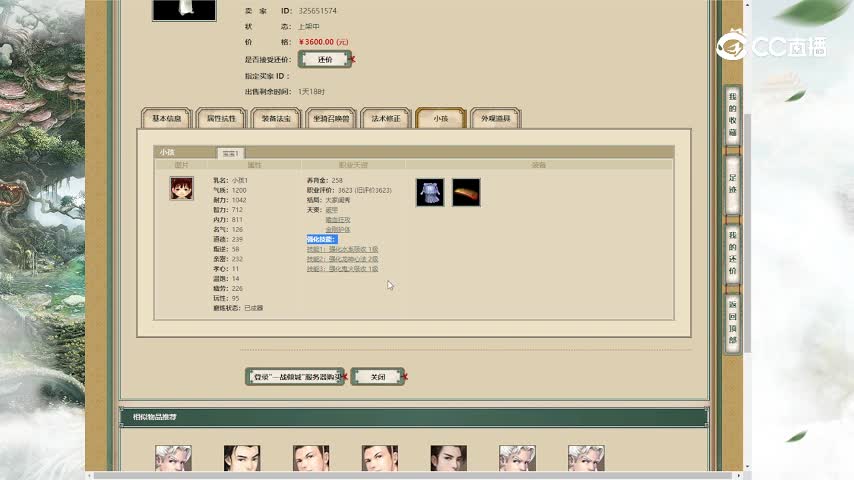Click the 耐力 1042 attribute row
Viewport: 854px width, 480px height.
coord(230,200)
